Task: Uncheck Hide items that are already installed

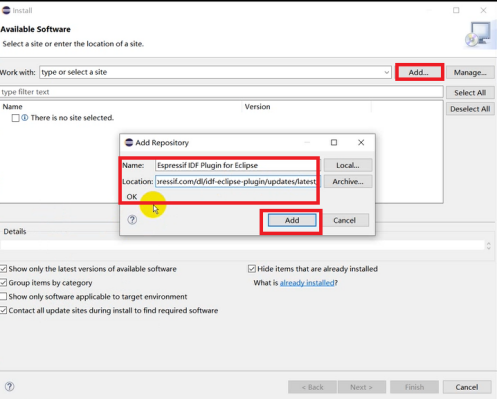Action: (252, 269)
